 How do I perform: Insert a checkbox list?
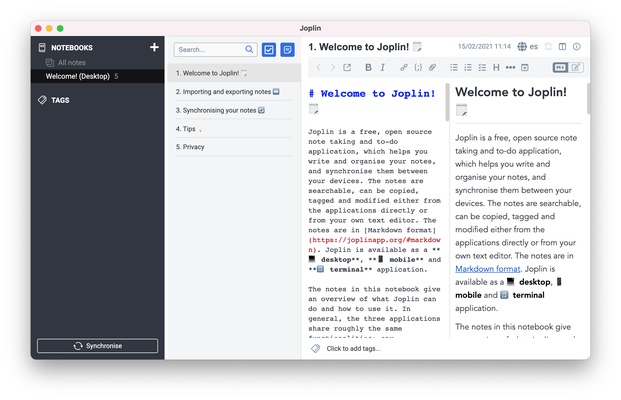coord(482,68)
